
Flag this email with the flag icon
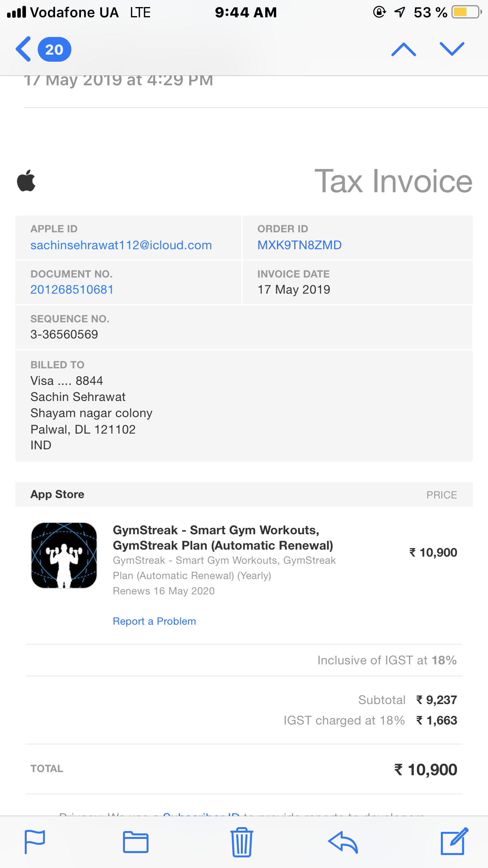[35, 842]
